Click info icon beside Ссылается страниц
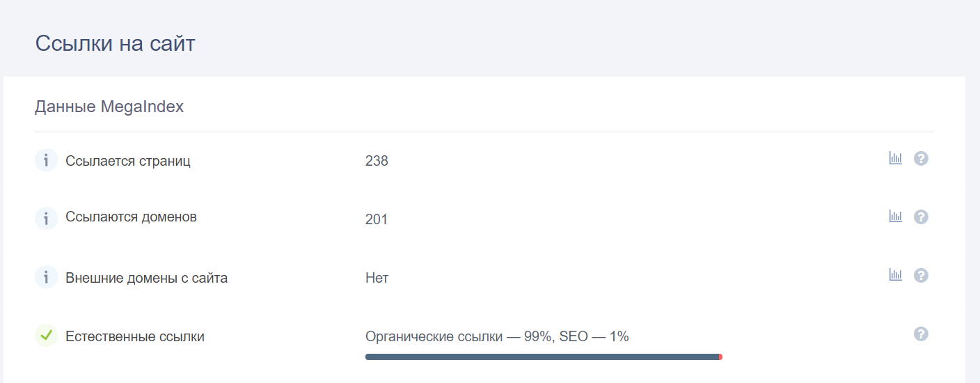 (46, 161)
